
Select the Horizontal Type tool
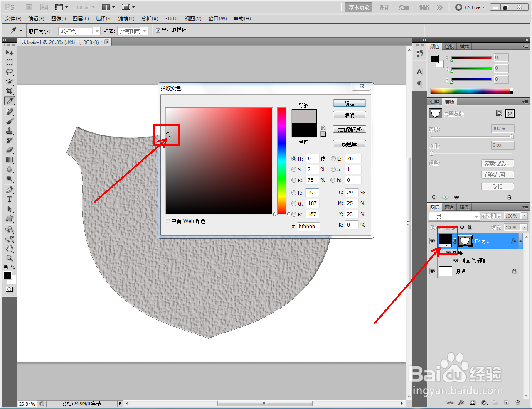(x=10, y=199)
